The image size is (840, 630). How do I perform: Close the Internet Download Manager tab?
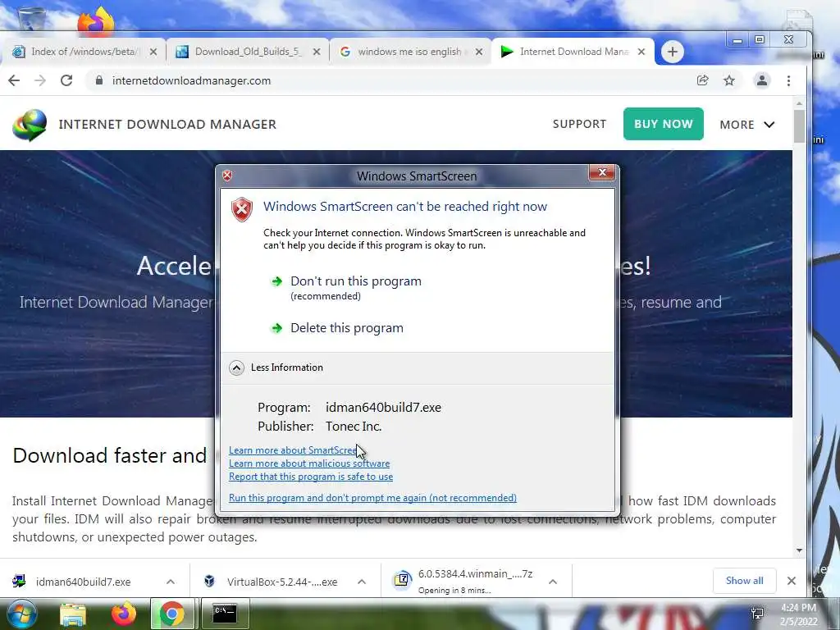click(x=641, y=52)
